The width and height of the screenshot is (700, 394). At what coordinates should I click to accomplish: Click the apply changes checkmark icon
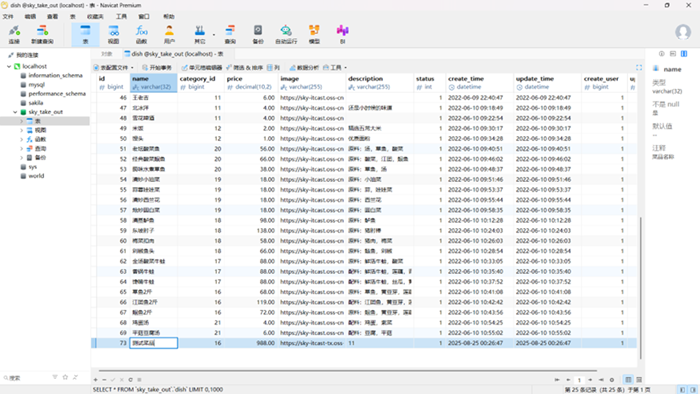pyautogui.click(x=112, y=380)
